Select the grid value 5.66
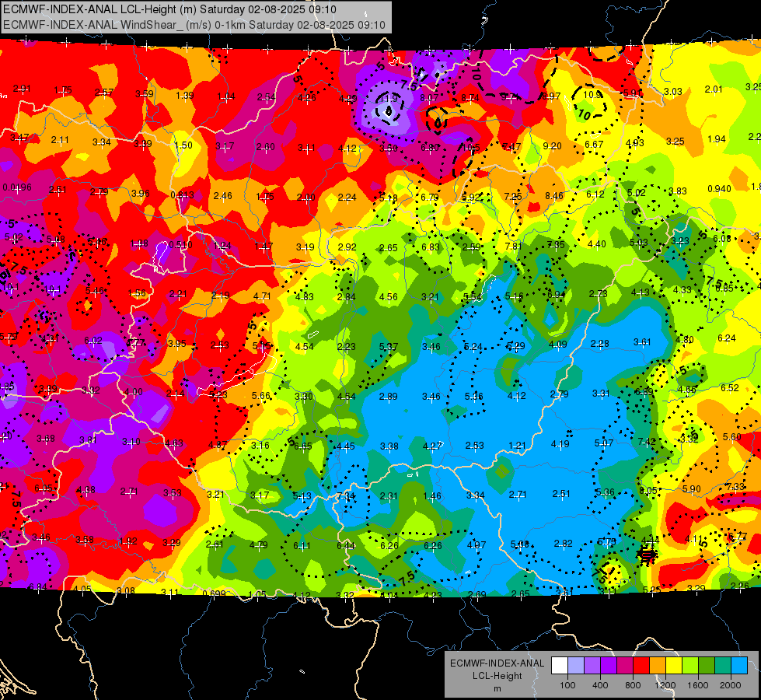Image resolution: width=761 pixels, height=700 pixels. coord(260,395)
